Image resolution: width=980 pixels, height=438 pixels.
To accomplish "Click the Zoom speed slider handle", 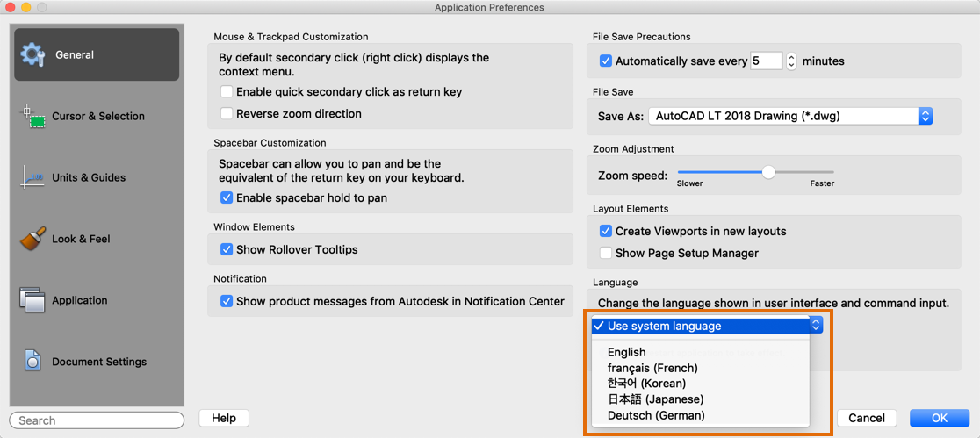I will click(x=768, y=173).
